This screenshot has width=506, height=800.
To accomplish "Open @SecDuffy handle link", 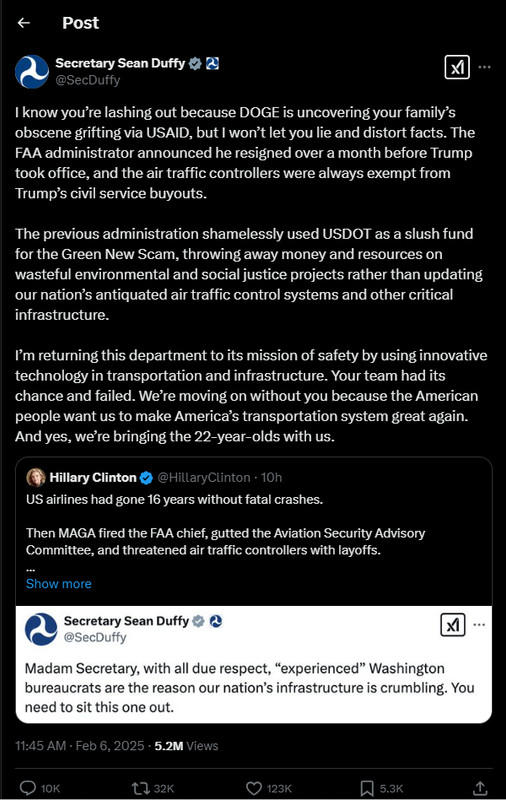I will (x=88, y=80).
